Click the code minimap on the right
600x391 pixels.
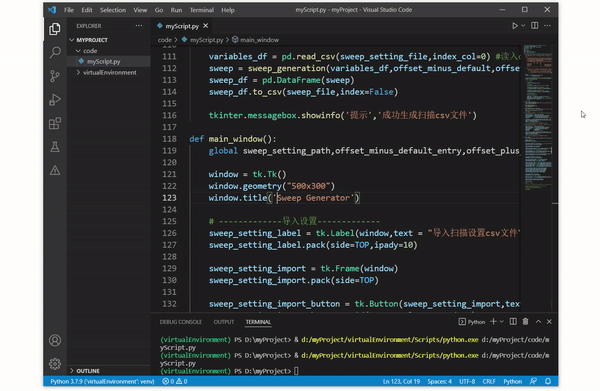[538, 117]
